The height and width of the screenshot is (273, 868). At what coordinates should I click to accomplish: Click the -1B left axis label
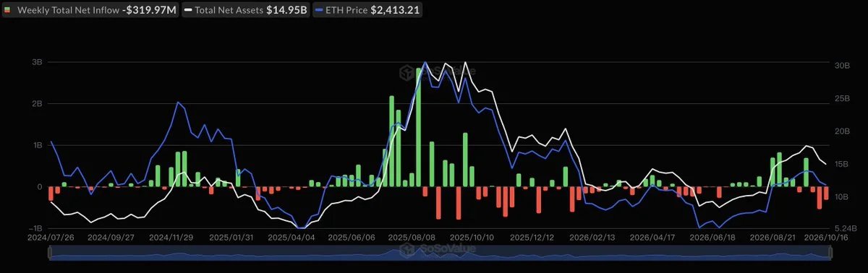tap(36, 227)
